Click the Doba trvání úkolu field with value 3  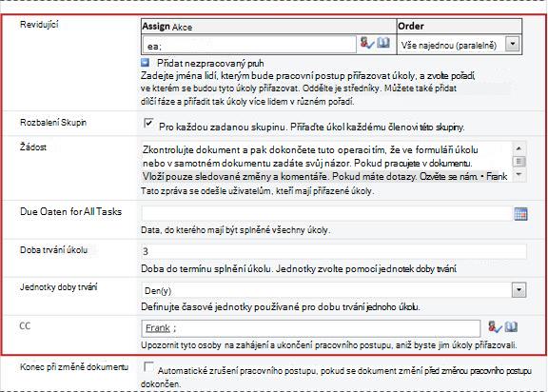(334, 251)
